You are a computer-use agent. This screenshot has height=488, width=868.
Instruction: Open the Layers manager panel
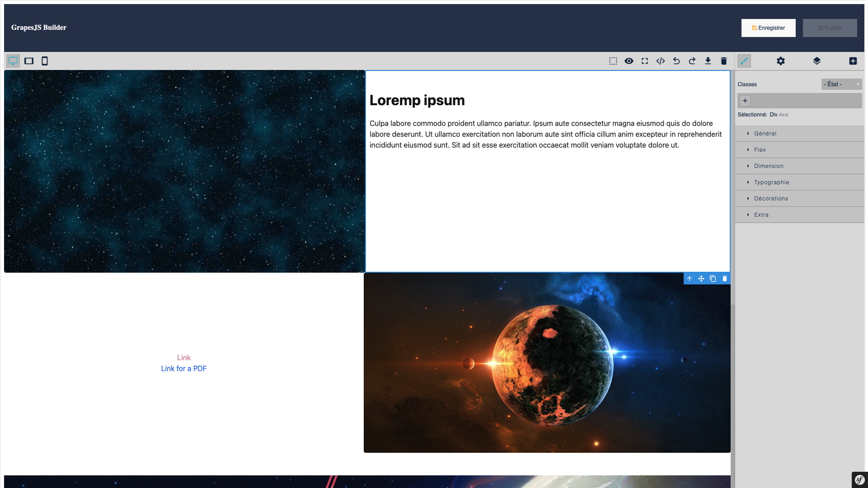[x=817, y=61]
